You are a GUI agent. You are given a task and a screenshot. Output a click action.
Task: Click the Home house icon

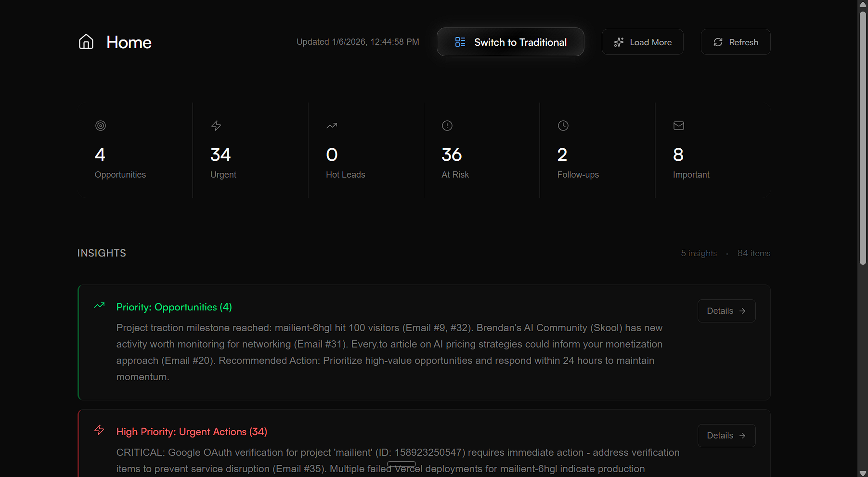(86, 42)
